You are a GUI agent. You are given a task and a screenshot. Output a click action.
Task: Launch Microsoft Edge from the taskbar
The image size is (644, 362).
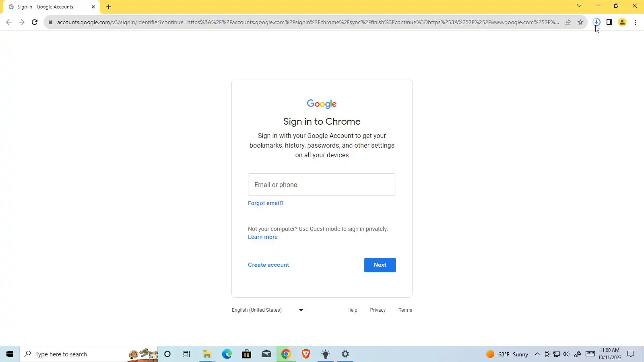pos(227,354)
